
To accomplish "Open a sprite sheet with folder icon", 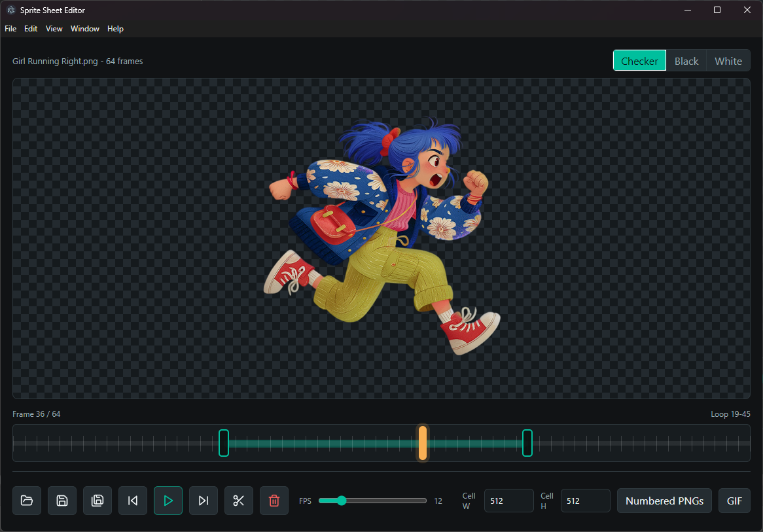I will tap(27, 501).
